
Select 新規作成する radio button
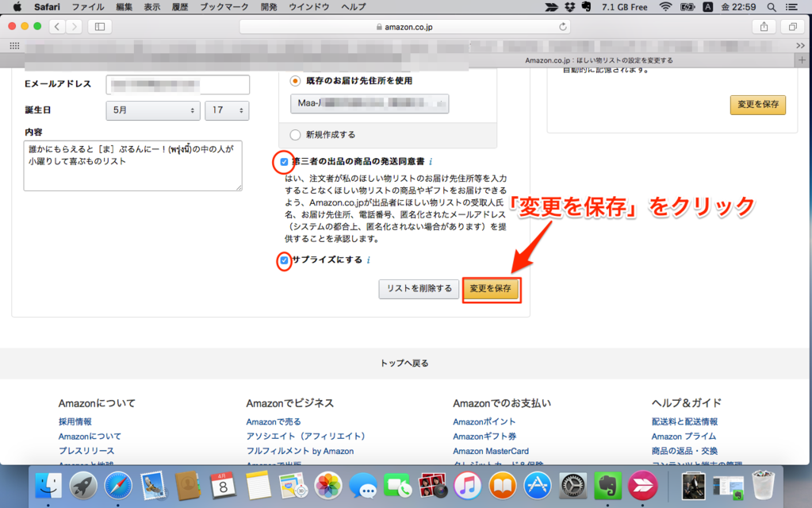(295, 135)
